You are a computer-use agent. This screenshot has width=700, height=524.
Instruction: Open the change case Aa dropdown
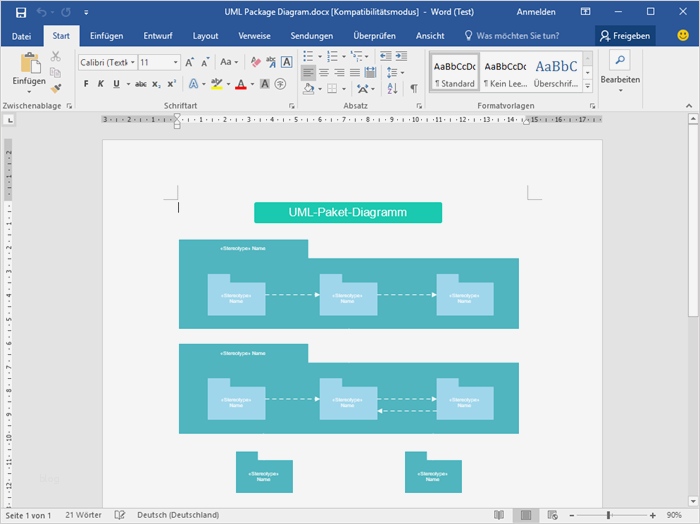[229, 62]
